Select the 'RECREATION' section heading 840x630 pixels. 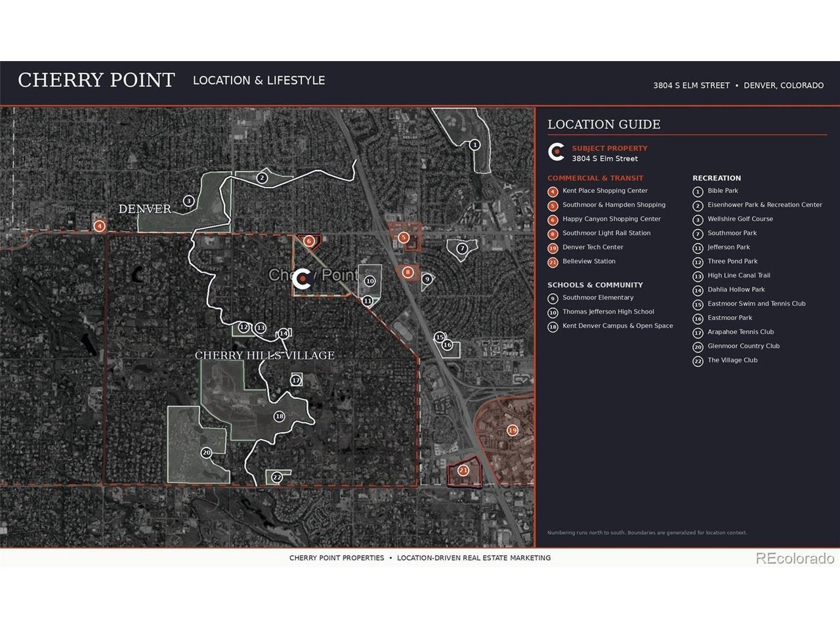pyautogui.click(x=717, y=178)
